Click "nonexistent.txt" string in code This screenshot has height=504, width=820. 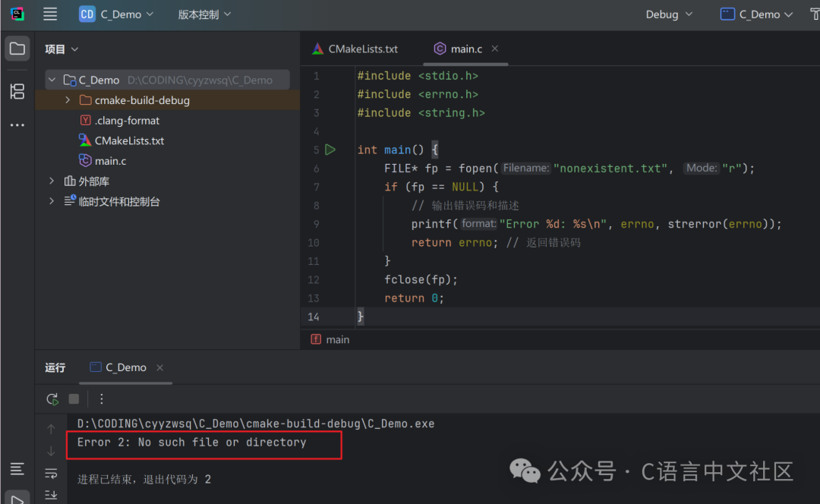click(x=610, y=169)
